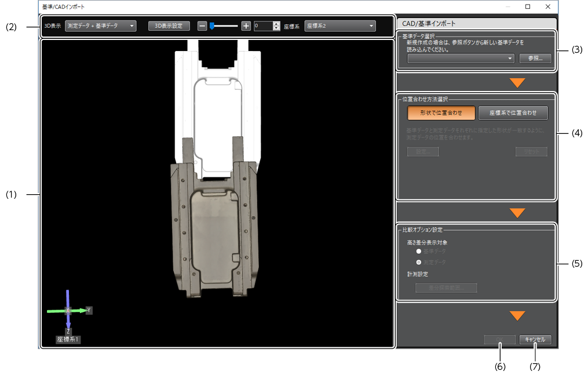This screenshot has width=588, height=375.
Task: Click the orange arrow below 位置合わせ方法選択
Action: (x=517, y=213)
